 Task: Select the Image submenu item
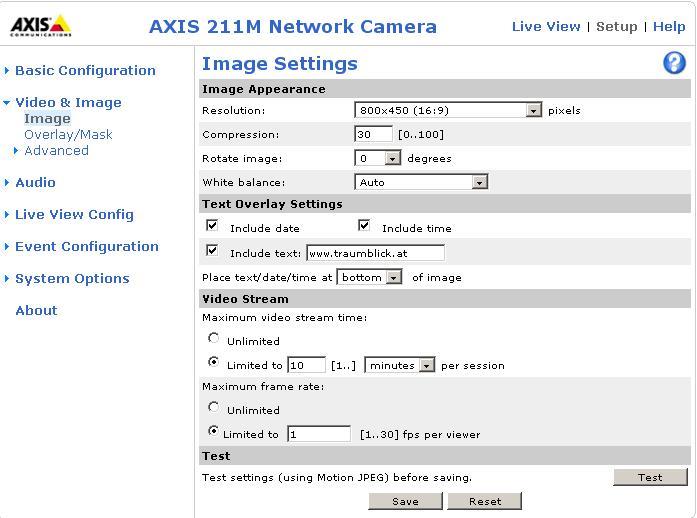tap(47, 119)
